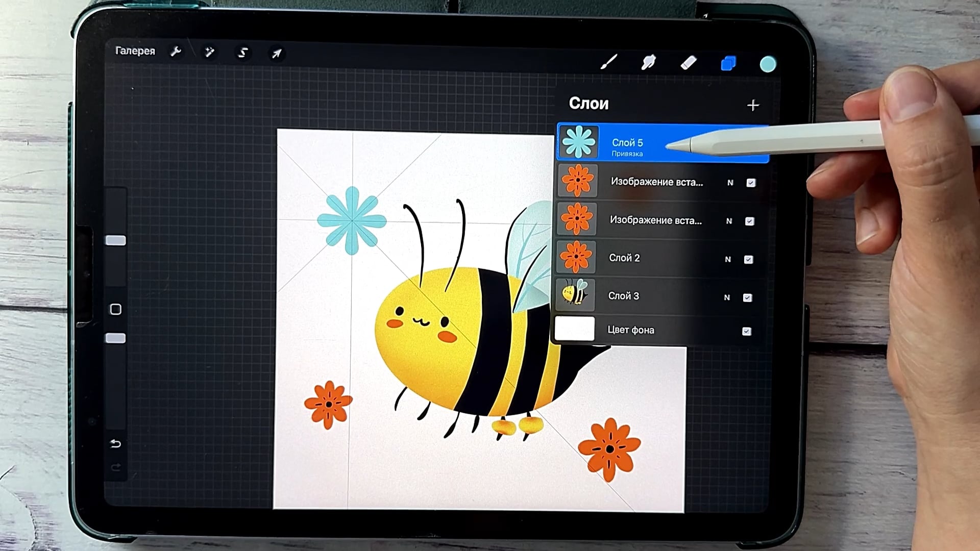The width and height of the screenshot is (980, 551).
Task: Open blend mode N for Слой 2
Action: click(x=728, y=259)
